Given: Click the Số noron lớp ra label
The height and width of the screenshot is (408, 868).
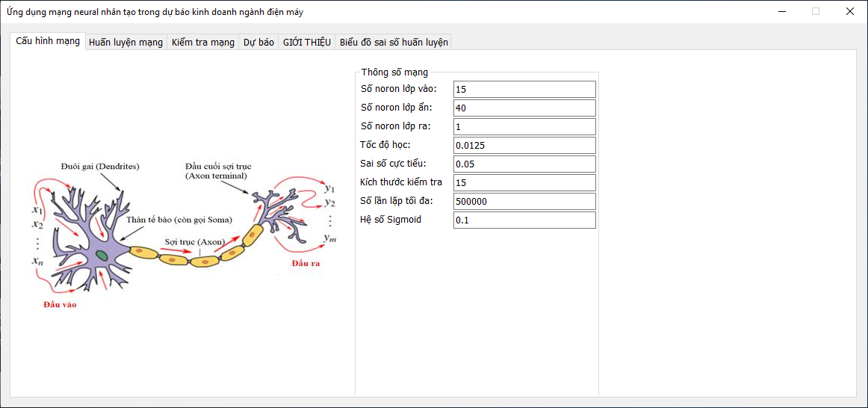Looking at the screenshot, I should point(395,126).
